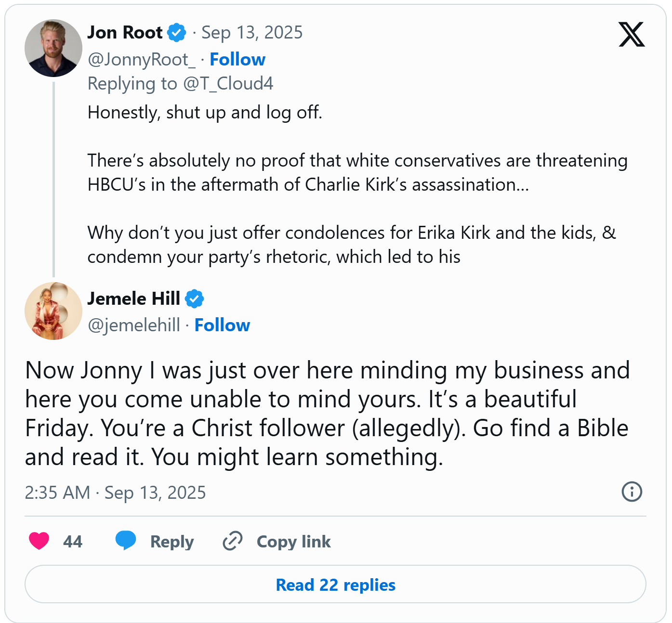Click the Replying to @T_Cloud4 text
The image size is (672, 623).
click(180, 84)
